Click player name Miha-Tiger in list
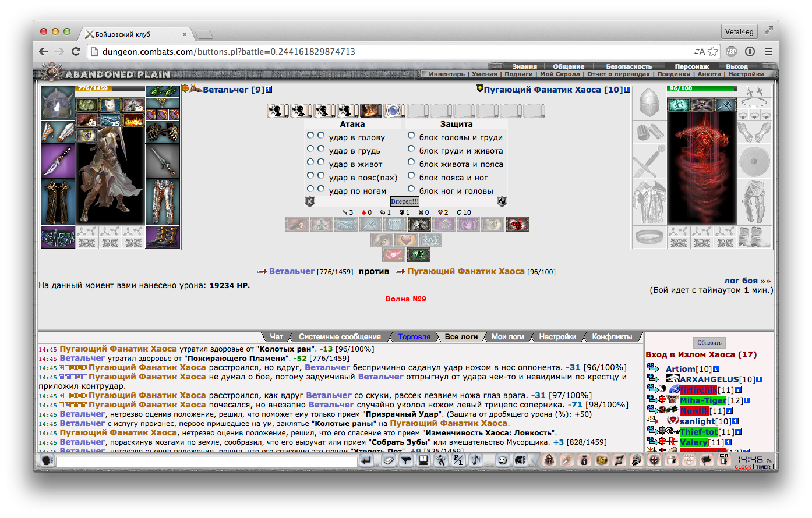812x518 pixels. coord(703,400)
